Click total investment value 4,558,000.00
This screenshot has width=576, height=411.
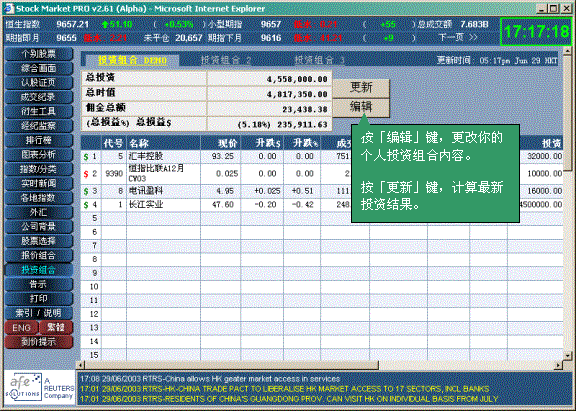click(x=297, y=79)
